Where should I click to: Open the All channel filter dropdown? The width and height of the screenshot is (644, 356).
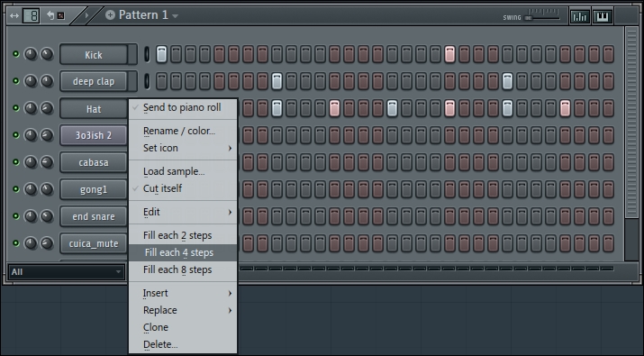coord(67,271)
